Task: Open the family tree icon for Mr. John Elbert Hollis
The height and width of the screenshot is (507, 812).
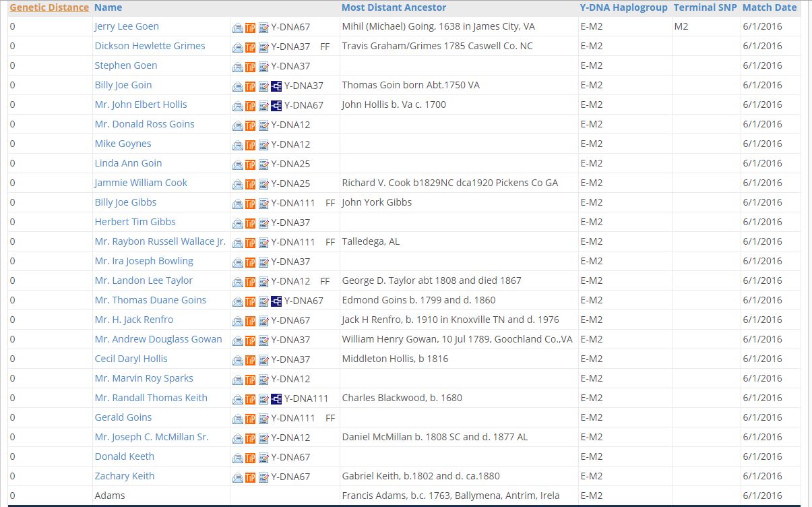Action: pos(276,106)
